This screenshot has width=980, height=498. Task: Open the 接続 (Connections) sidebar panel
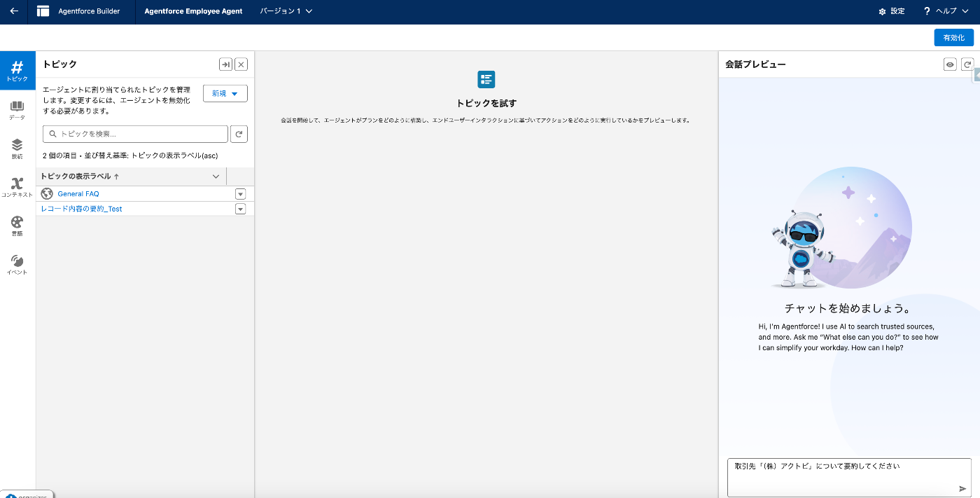[x=17, y=149]
